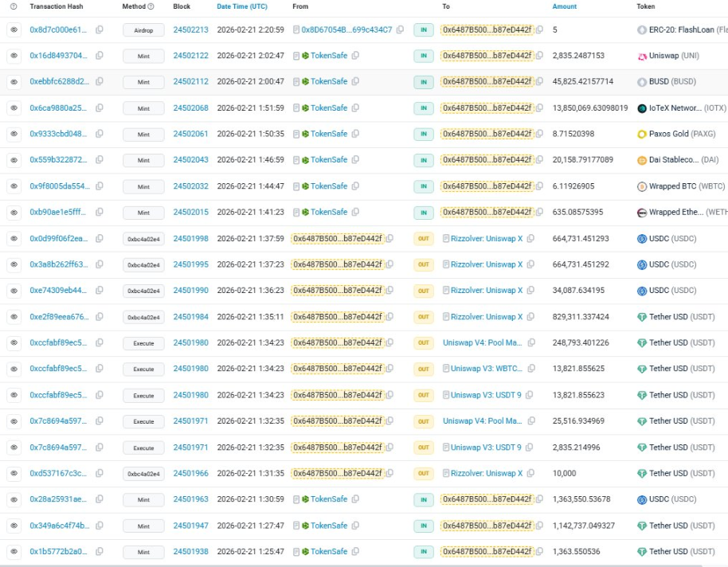Click the Wrapped BTC token icon

click(642, 186)
